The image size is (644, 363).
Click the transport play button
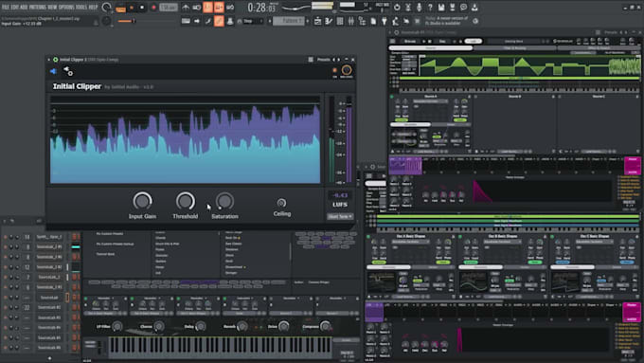pyautogui.click(x=132, y=8)
